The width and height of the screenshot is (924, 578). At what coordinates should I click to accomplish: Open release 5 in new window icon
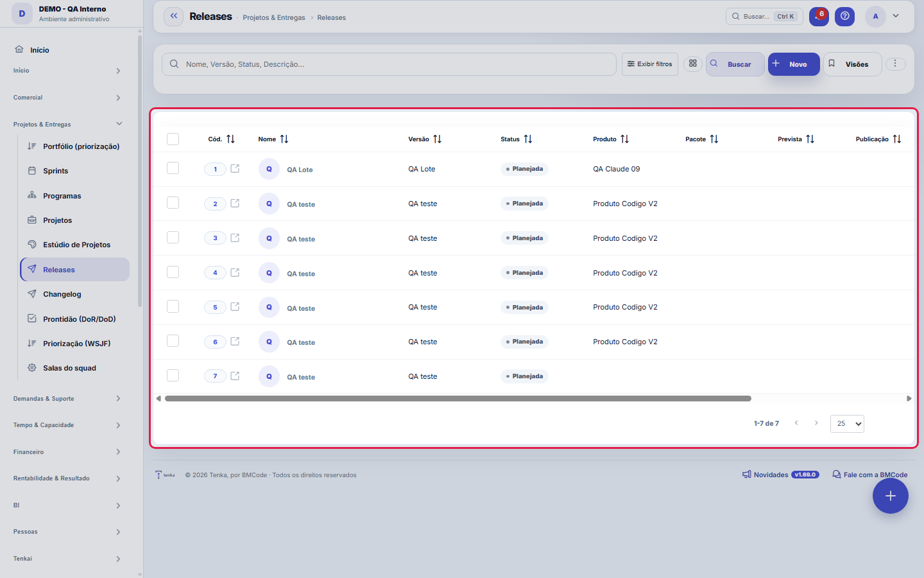[x=235, y=307]
